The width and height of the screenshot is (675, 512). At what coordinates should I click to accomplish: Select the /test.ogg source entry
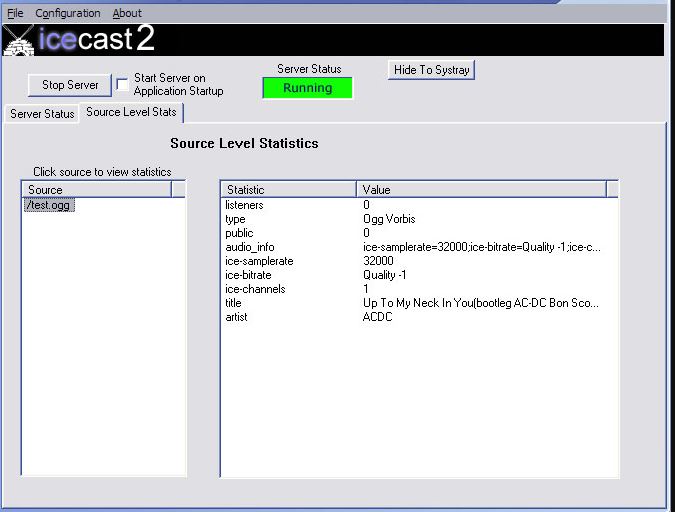49,205
